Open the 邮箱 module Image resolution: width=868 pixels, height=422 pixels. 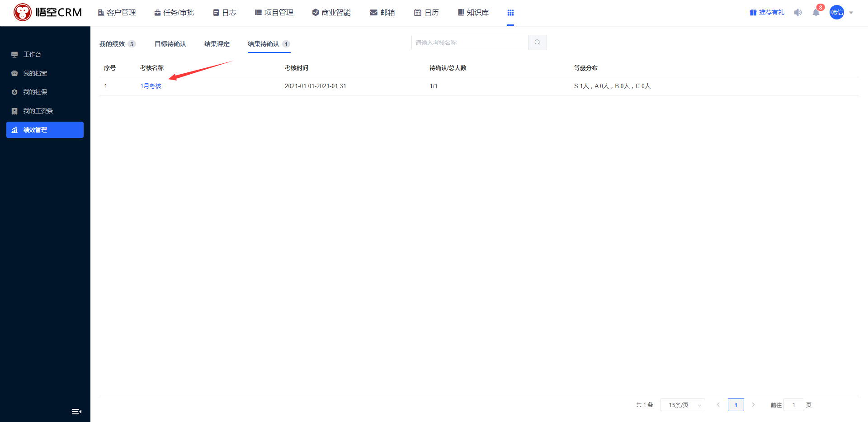382,13
